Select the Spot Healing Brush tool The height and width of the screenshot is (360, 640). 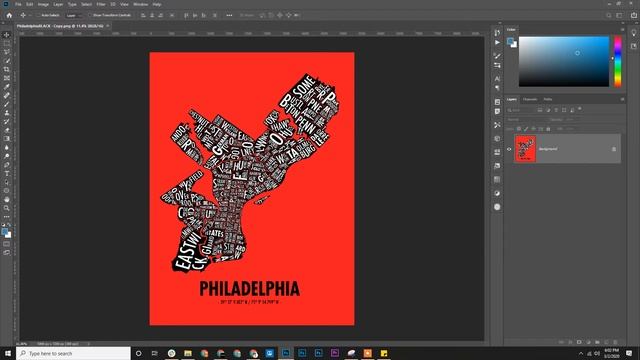7,95
